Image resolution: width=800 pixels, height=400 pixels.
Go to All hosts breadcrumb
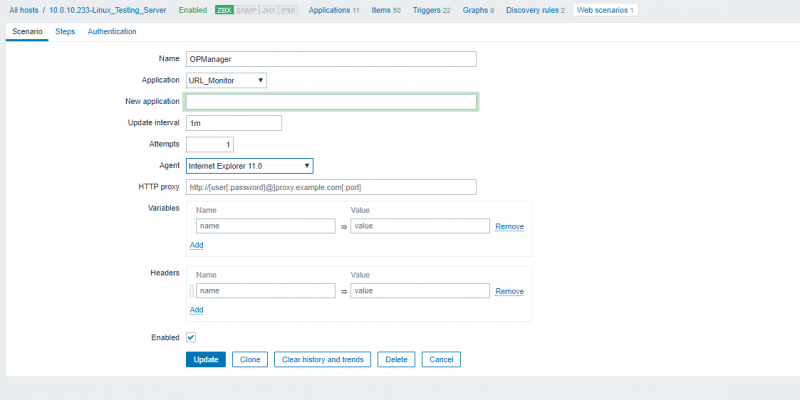pyautogui.click(x=23, y=10)
